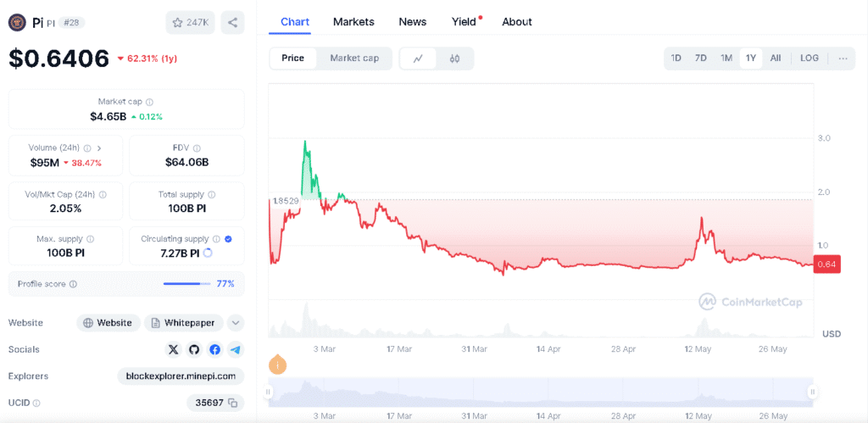868x423 pixels.
Task: Click the #28 rank badge
Action: click(71, 23)
